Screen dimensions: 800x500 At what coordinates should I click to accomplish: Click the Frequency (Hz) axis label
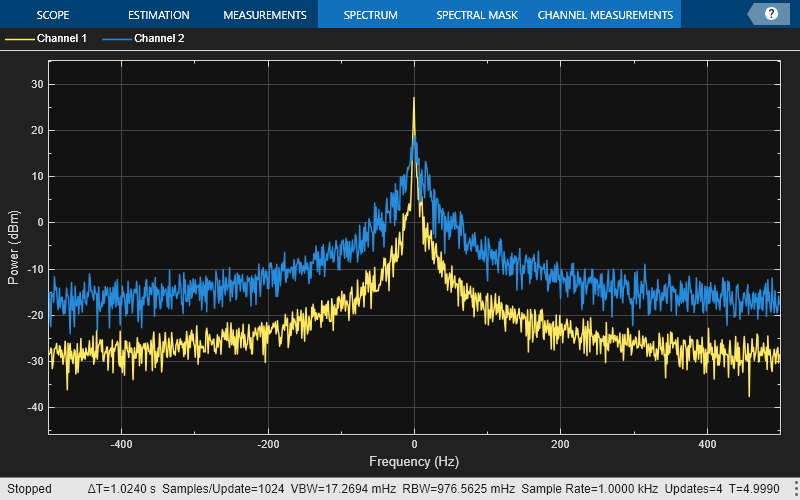pyautogui.click(x=414, y=462)
